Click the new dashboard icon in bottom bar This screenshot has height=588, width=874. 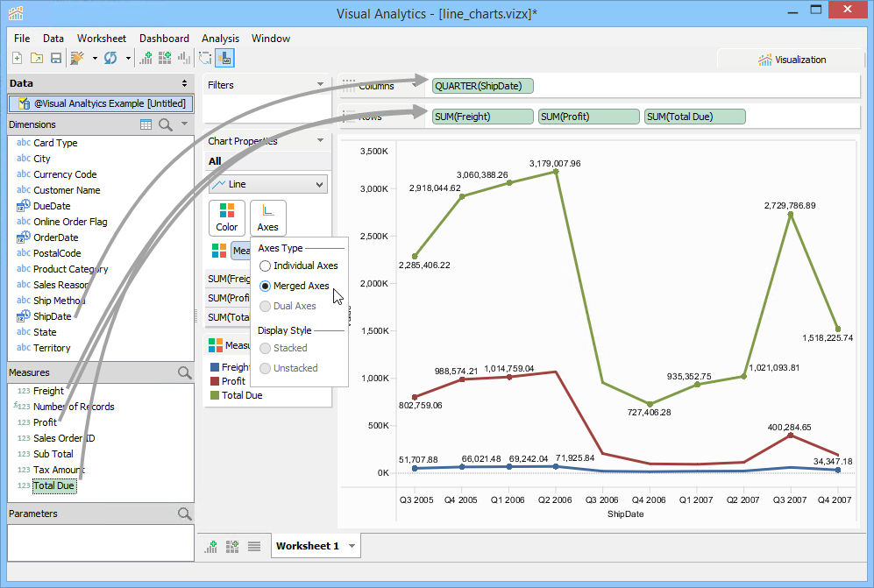point(232,546)
